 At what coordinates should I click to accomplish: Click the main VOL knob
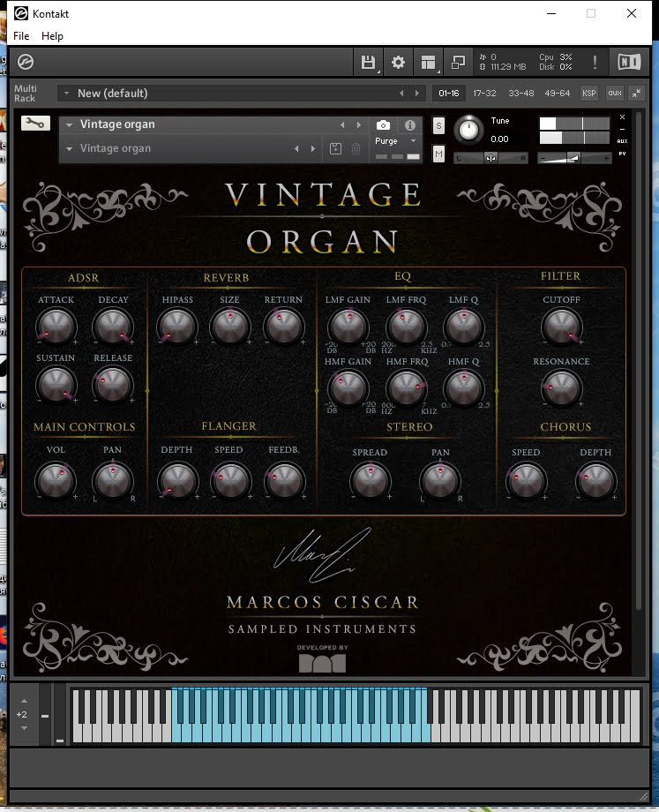56,481
